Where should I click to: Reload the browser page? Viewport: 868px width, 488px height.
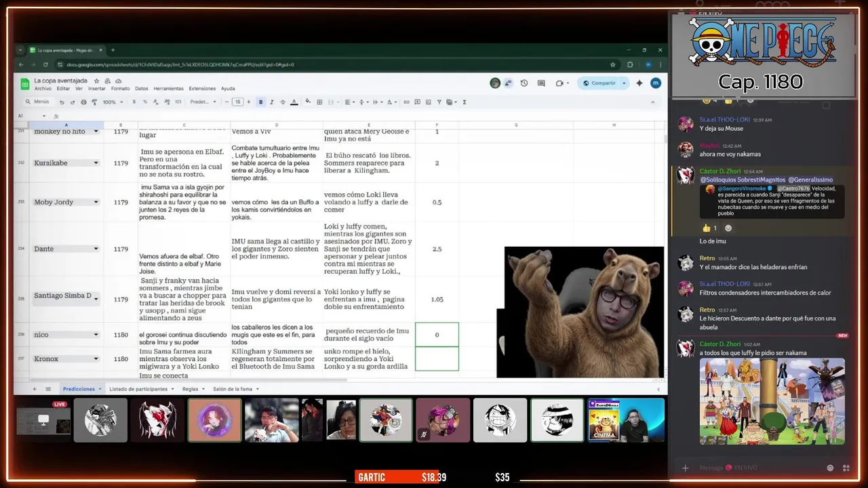pyautogui.click(x=45, y=64)
